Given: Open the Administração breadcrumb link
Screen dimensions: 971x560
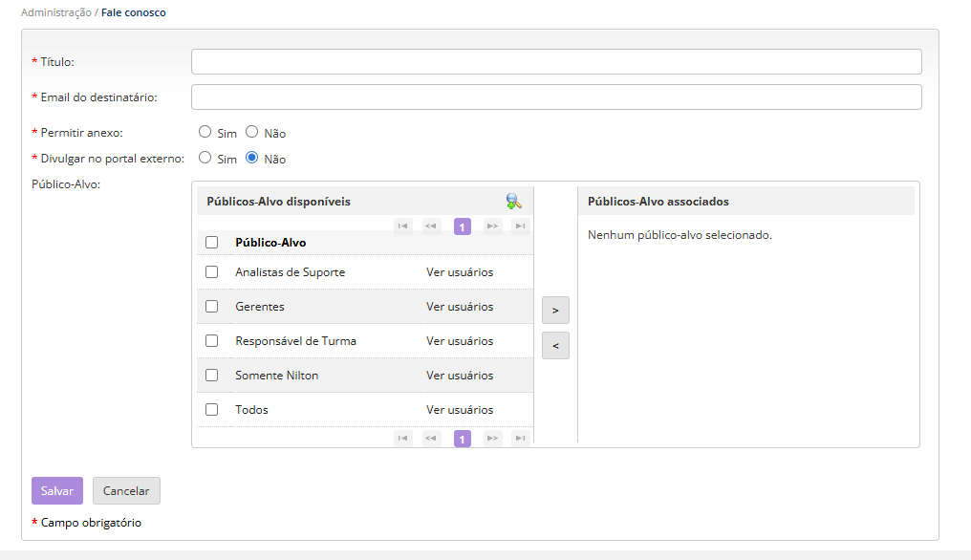Looking at the screenshot, I should tap(56, 13).
